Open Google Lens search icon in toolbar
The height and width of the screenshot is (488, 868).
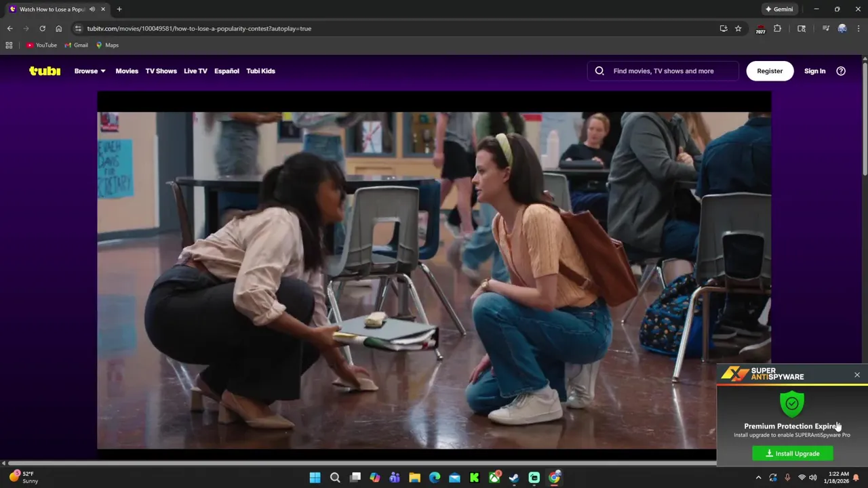[x=802, y=28]
